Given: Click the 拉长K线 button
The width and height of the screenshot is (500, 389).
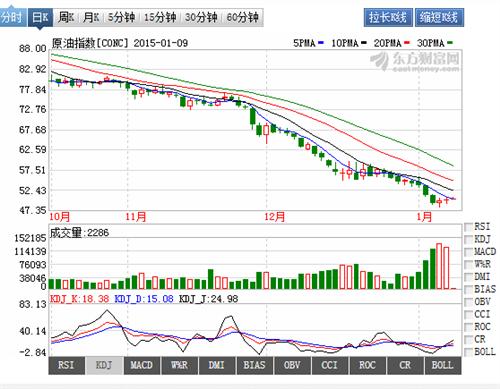Looking at the screenshot, I should [388, 17].
